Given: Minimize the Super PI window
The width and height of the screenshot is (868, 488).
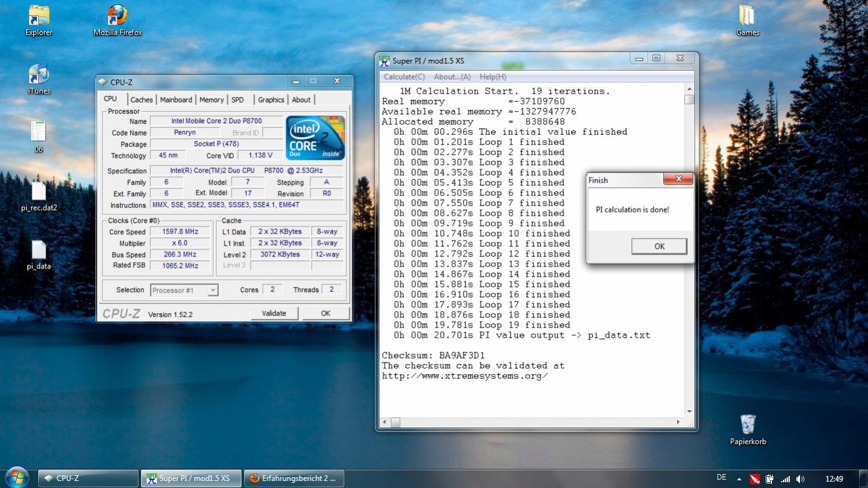Looking at the screenshot, I should [x=639, y=59].
